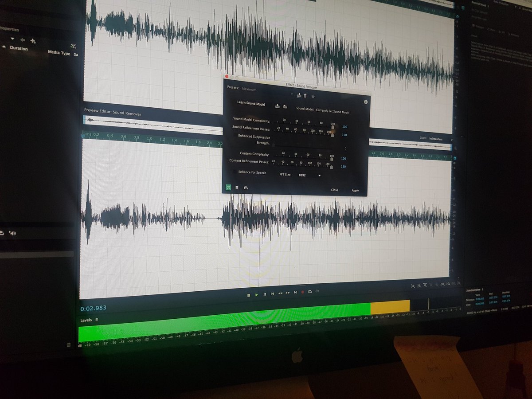The image size is (532, 399).
Task: Click the Content Complexity value 100
Action: (x=343, y=159)
